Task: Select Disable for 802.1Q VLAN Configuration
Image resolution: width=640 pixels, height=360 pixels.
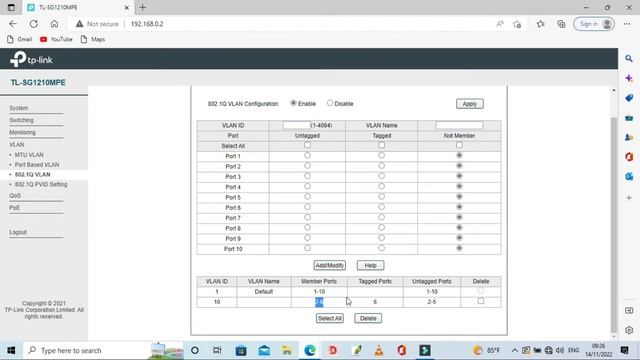Action: coord(330,103)
